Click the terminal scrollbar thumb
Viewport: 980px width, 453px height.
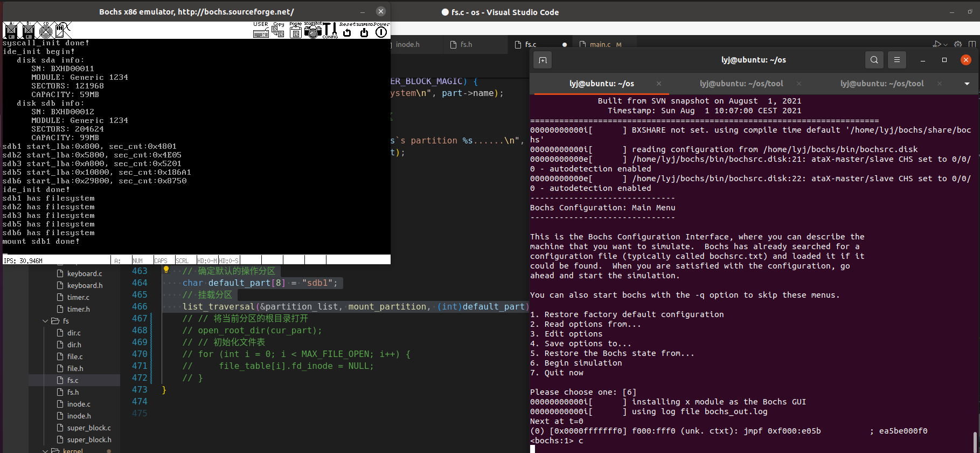(x=975, y=442)
